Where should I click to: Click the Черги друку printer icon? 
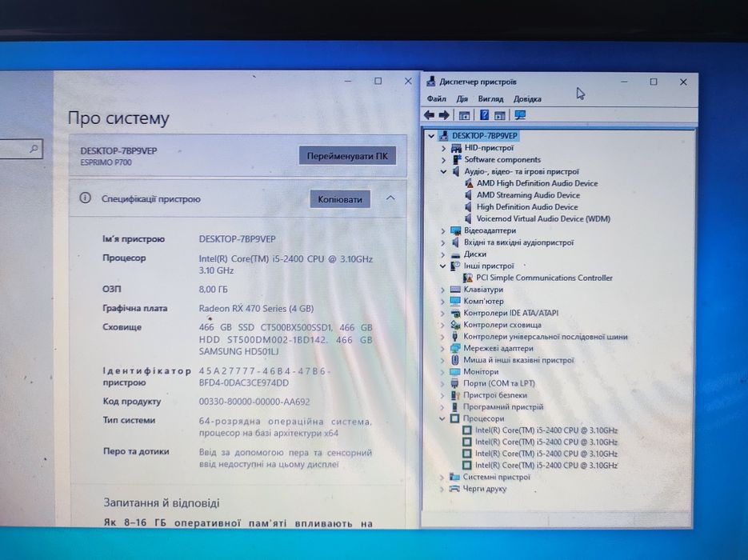(x=454, y=489)
